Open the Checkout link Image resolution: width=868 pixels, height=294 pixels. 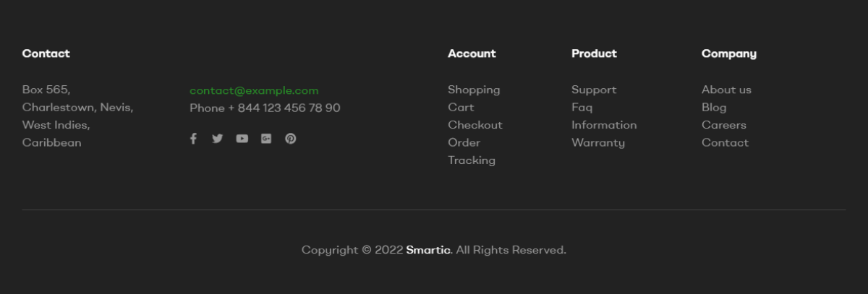coord(475,125)
